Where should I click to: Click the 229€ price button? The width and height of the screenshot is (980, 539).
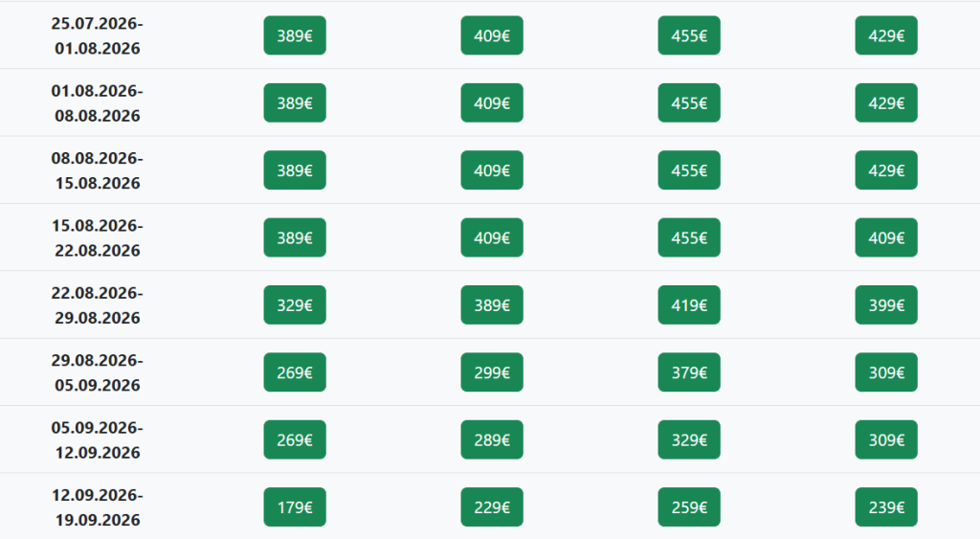click(x=492, y=507)
